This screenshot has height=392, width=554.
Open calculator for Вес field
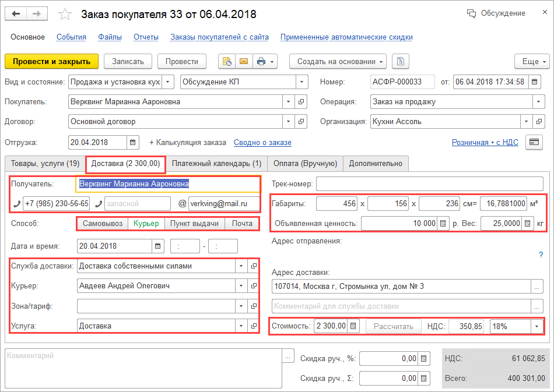tap(527, 223)
